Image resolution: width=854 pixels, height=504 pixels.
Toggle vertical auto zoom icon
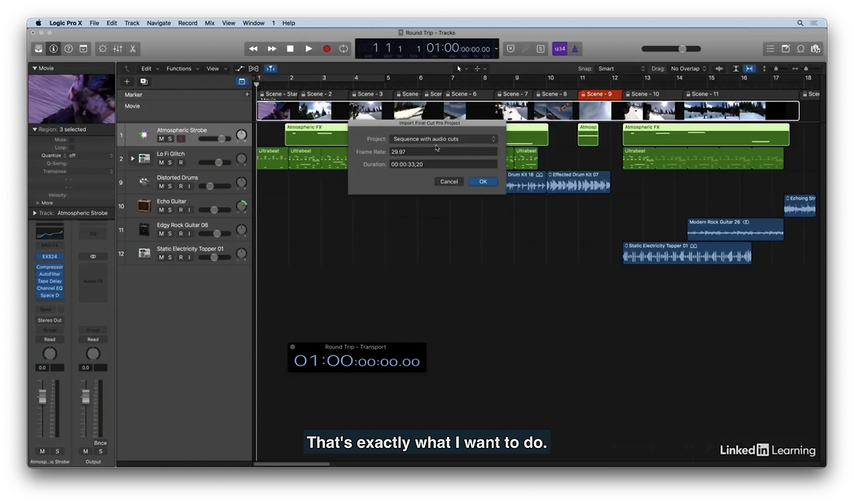pyautogui.click(x=736, y=69)
